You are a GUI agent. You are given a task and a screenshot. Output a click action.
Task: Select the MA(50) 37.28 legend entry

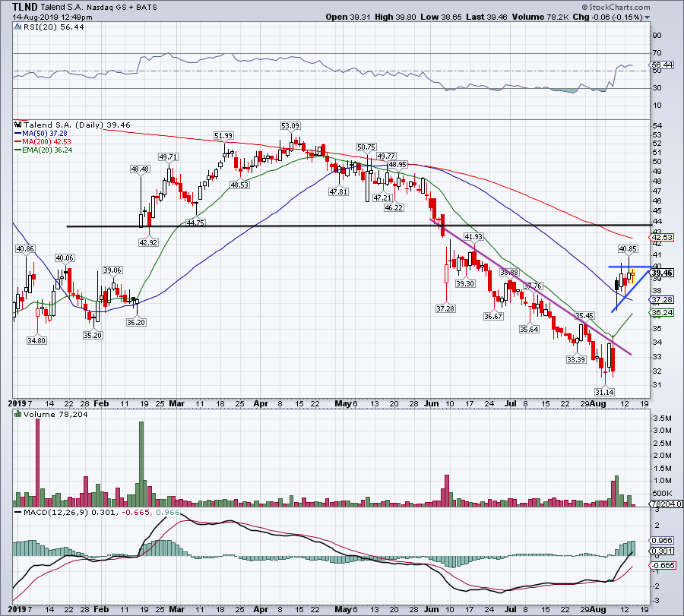(x=41, y=134)
